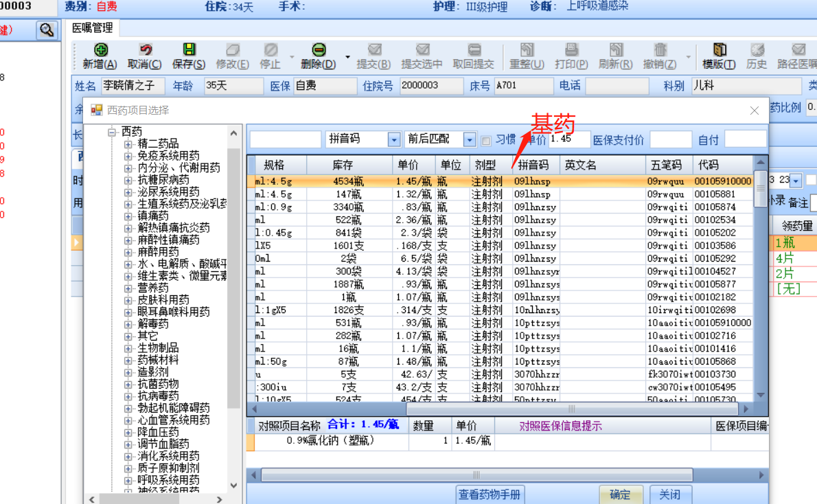This screenshot has height=504, width=817.
Task: Open the 前后匹配 match mode dropdown
Action: [x=470, y=139]
